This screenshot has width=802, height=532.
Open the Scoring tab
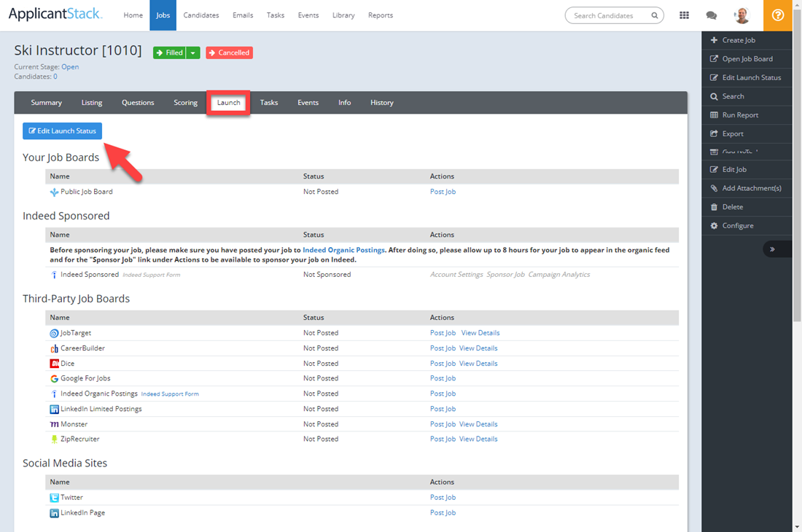point(185,103)
